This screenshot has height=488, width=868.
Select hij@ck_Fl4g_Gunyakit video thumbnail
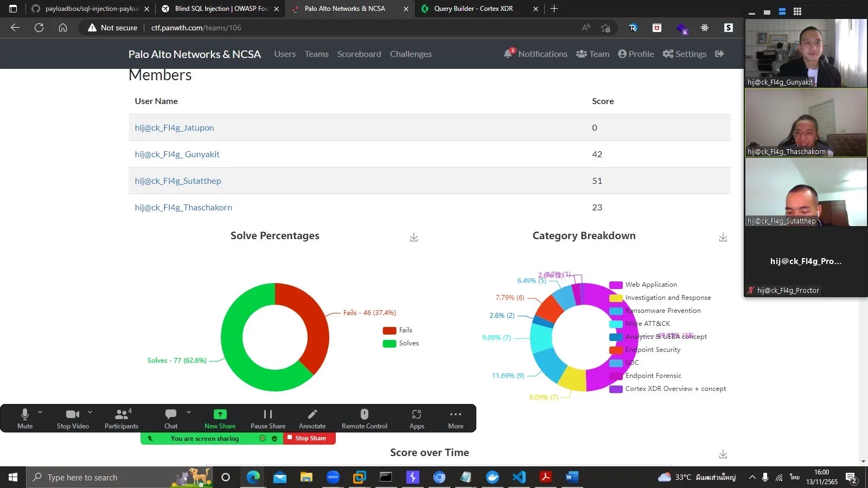tap(806, 53)
